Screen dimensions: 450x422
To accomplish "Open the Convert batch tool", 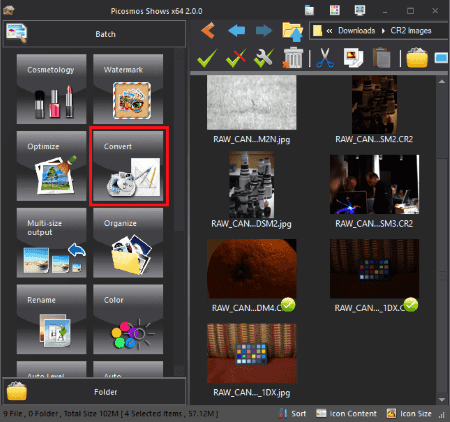I will (128, 166).
